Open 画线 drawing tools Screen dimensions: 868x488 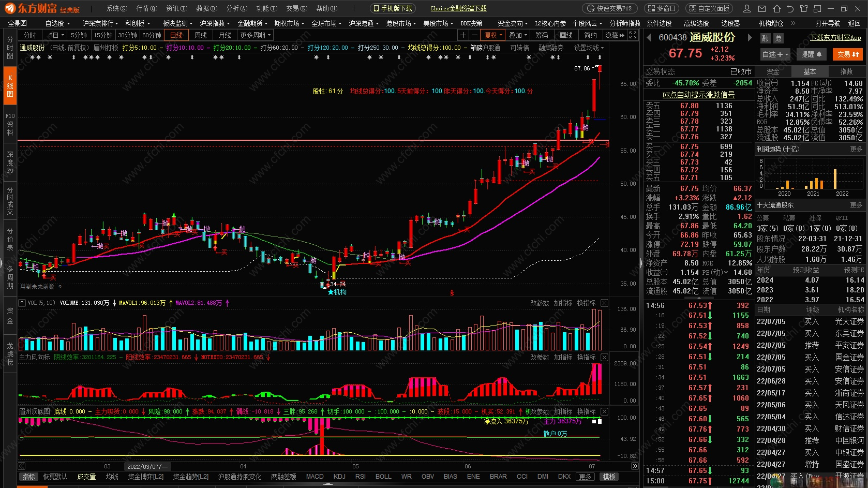coord(566,35)
